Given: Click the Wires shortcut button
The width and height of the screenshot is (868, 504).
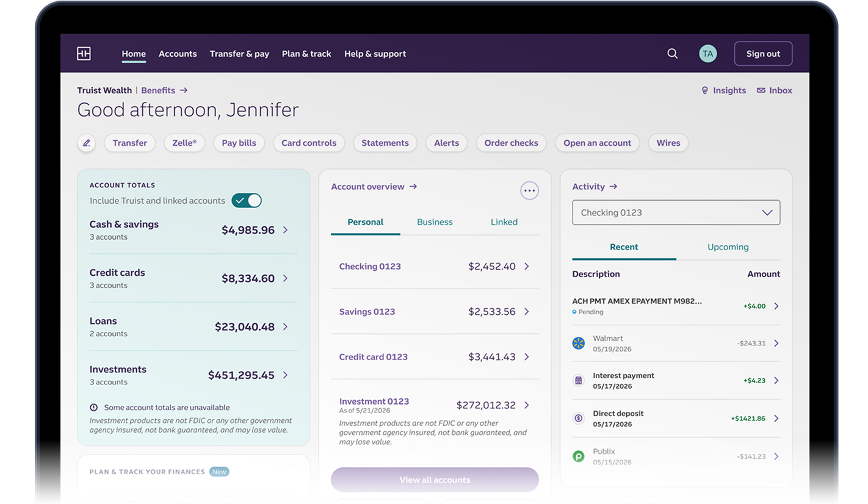Looking at the screenshot, I should pyautogui.click(x=668, y=143).
